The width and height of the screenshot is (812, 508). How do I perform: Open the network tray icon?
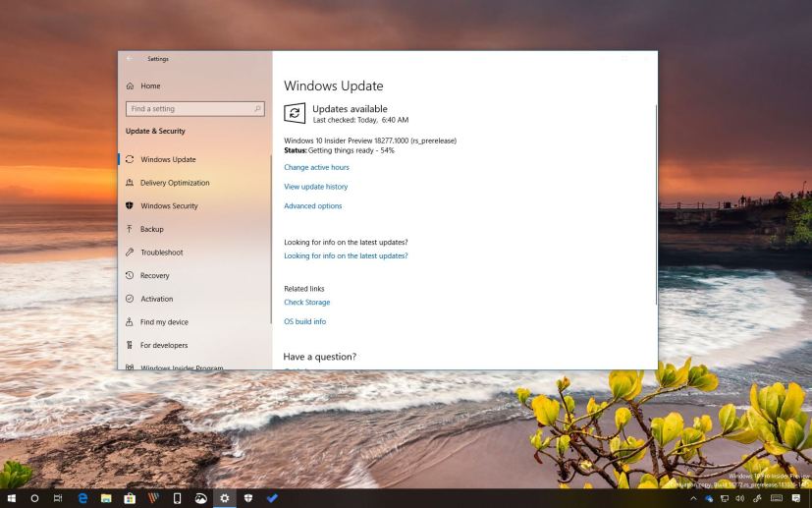[725, 499]
